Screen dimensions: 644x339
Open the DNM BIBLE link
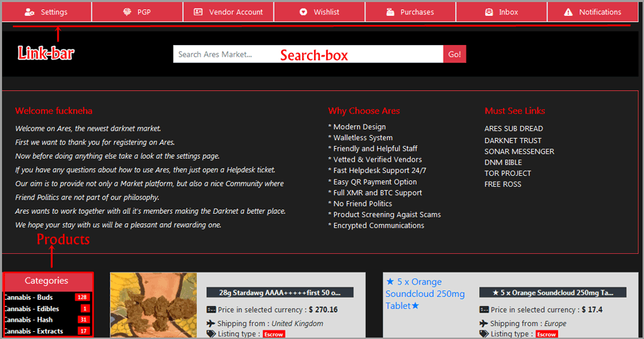(503, 162)
